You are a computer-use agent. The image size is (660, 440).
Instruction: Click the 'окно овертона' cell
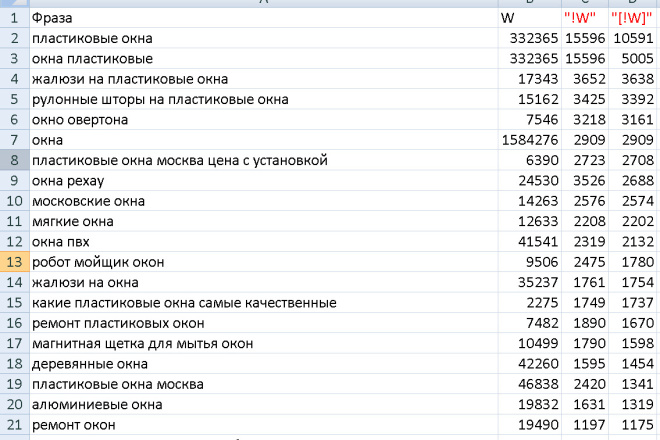tap(264, 120)
